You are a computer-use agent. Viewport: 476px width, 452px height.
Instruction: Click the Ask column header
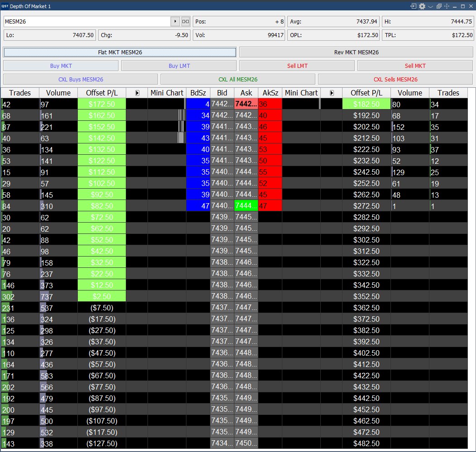246,93
